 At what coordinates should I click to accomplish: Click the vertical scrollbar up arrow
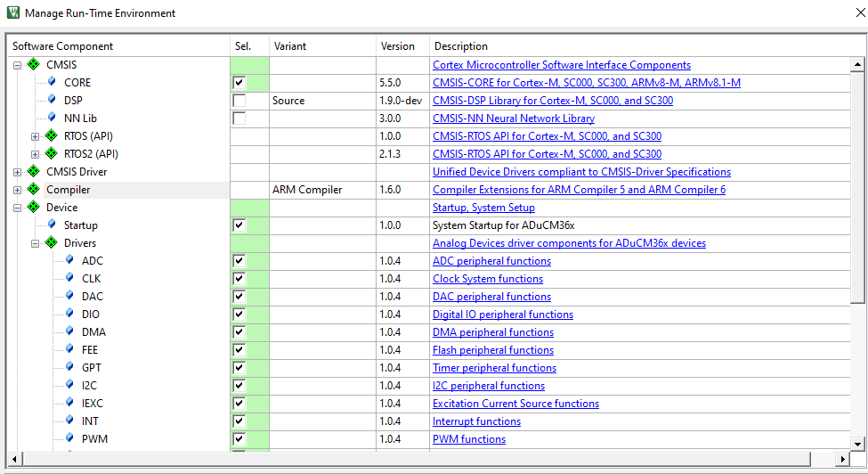coord(857,64)
